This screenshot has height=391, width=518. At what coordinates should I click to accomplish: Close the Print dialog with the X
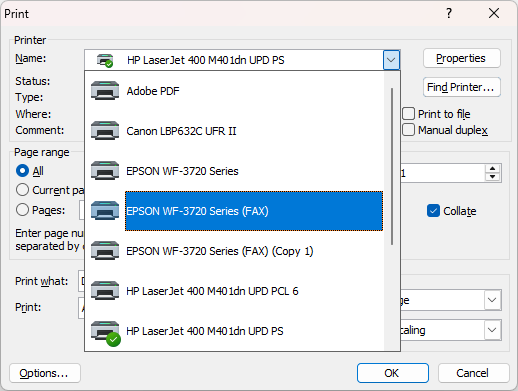click(494, 13)
